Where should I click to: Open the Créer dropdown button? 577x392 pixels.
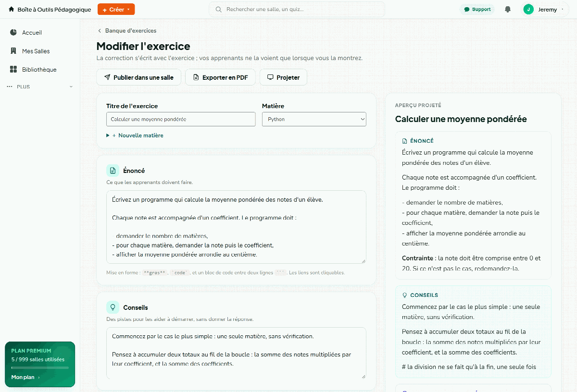116,9
